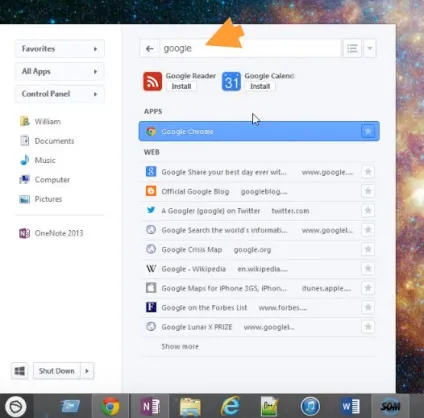
Task: Click the Windows logo button
Action: pyautogui.click(x=20, y=371)
